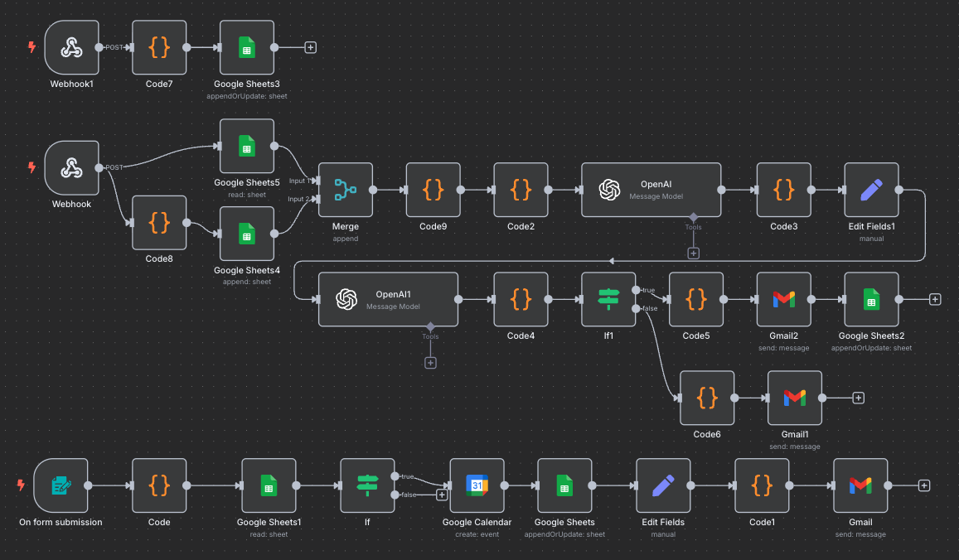Image resolution: width=959 pixels, height=560 pixels.
Task: Click the If1 true output connector
Action: [636, 291]
